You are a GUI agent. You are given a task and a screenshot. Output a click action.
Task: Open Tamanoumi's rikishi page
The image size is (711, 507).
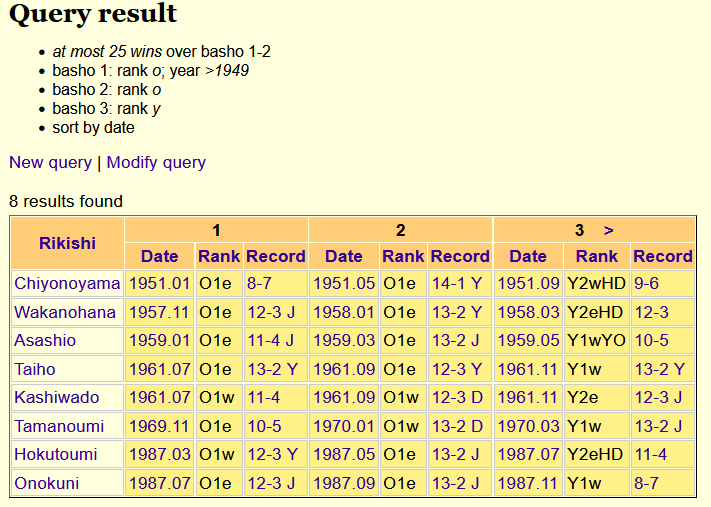click(x=59, y=426)
